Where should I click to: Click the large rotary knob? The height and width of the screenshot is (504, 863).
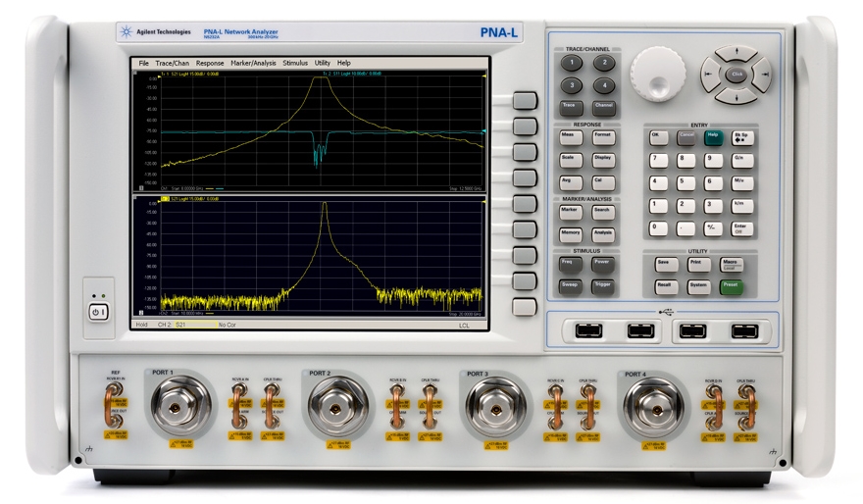658,75
